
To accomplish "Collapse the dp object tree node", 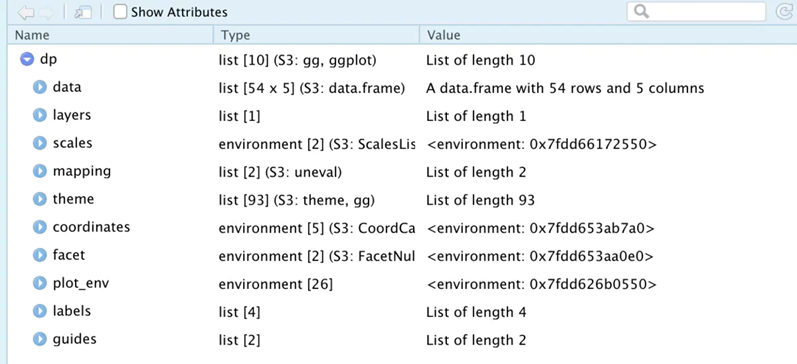I will [27, 59].
